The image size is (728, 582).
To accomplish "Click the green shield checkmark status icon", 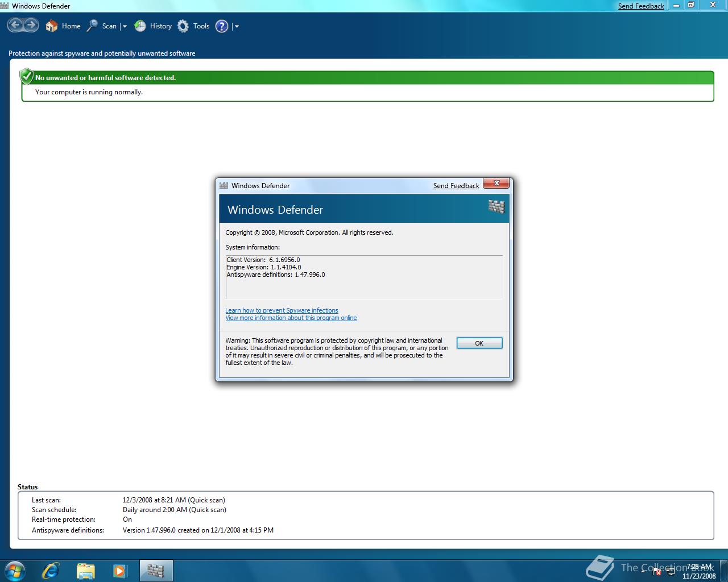I will click(x=26, y=76).
